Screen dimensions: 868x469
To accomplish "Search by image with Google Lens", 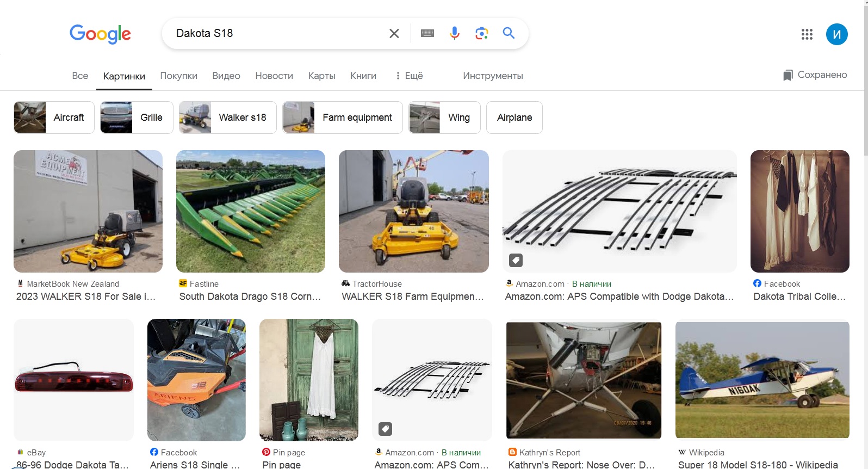I will pyautogui.click(x=482, y=34).
